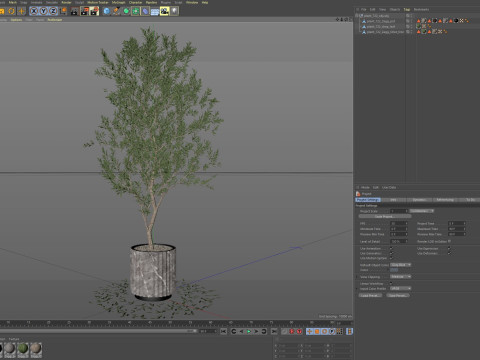
Task: Switch to Dynamics tab
Action: click(419, 200)
